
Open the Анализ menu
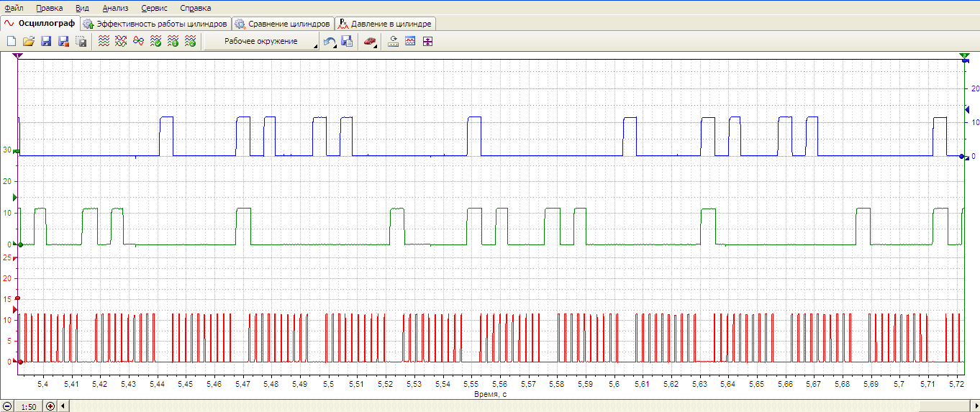click(x=115, y=8)
